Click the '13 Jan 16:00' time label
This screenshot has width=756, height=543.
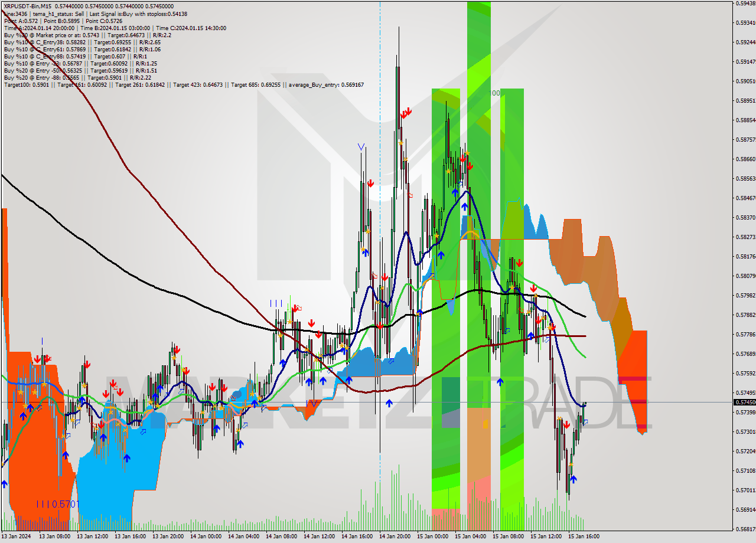(x=131, y=537)
